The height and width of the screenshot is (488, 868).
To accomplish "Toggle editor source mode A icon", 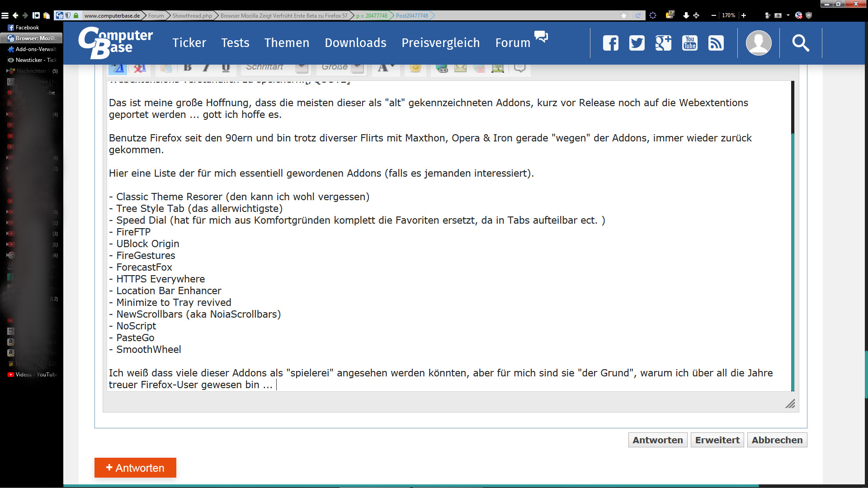I will pyautogui.click(x=118, y=68).
